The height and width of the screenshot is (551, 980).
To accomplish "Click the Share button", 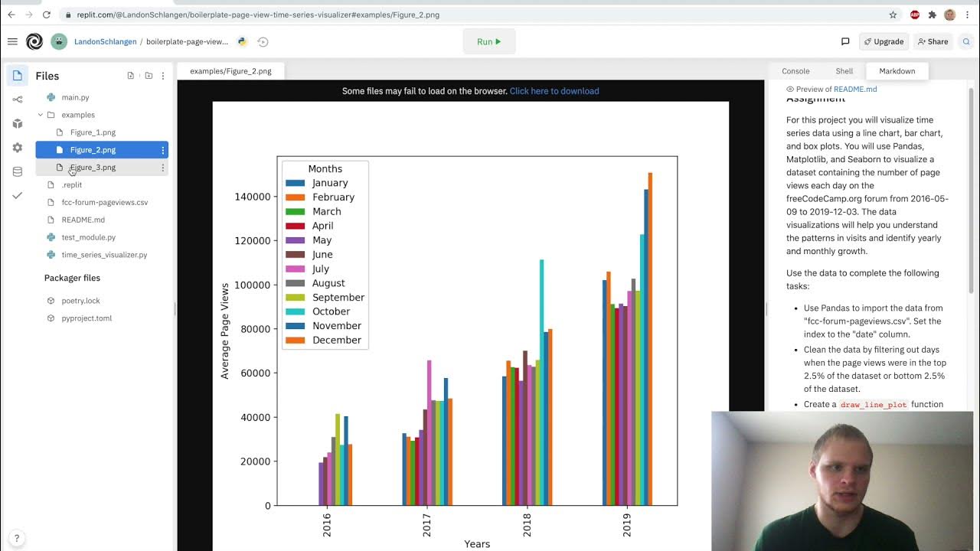I will [x=933, y=41].
